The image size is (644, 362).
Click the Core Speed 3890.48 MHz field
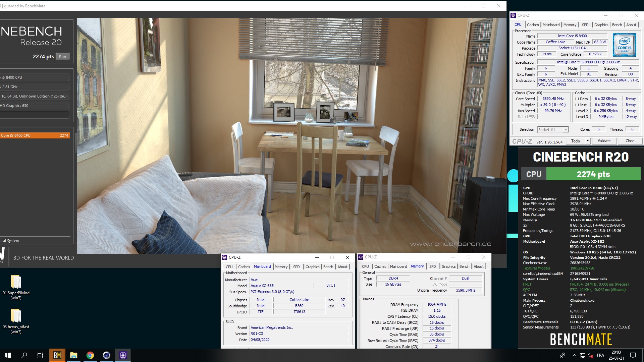553,99
